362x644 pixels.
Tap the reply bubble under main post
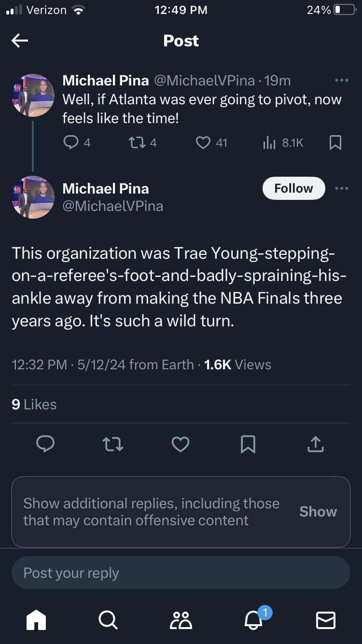pyautogui.click(x=45, y=444)
